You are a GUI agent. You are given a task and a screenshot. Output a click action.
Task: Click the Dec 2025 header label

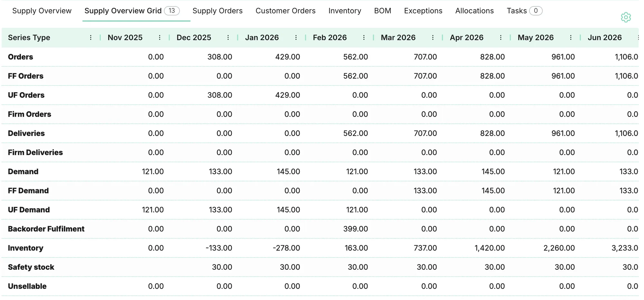point(194,38)
